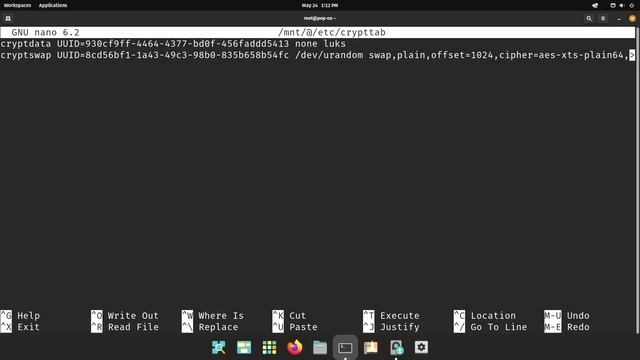Click the word luks on line one
The width and height of the screenshot is (640, 360).
pos(335,44)
